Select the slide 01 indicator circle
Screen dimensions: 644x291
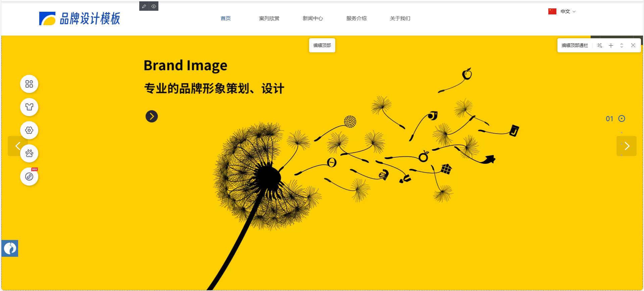(622, 118)
